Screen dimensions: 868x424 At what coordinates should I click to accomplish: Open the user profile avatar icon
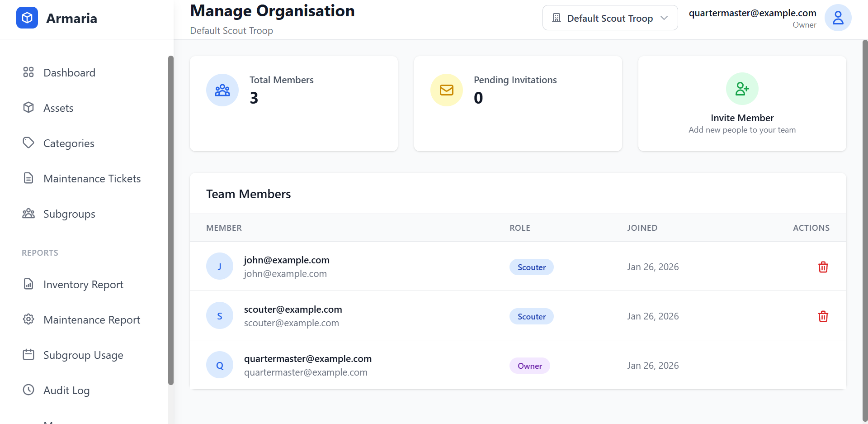(x=838, y=18)
